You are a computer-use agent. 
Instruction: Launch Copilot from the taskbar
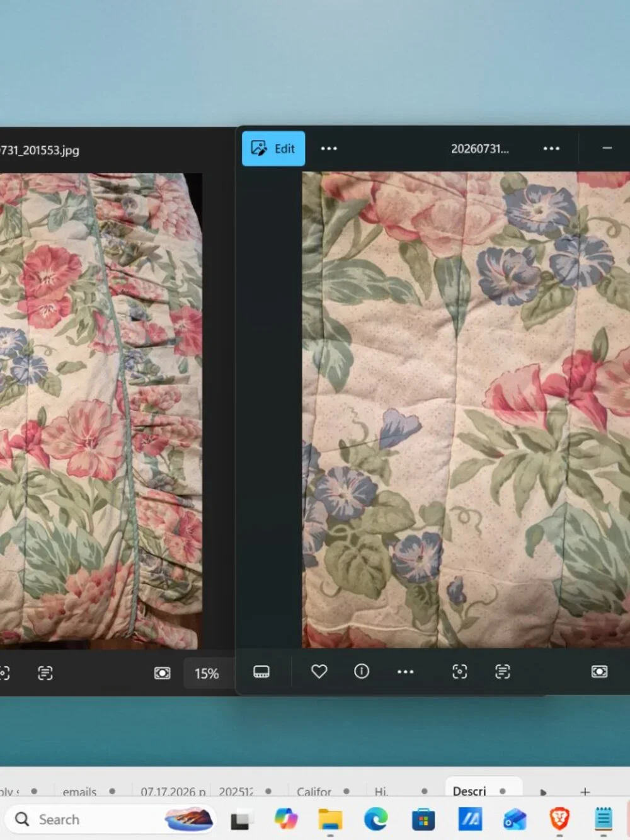coord(286,819)
